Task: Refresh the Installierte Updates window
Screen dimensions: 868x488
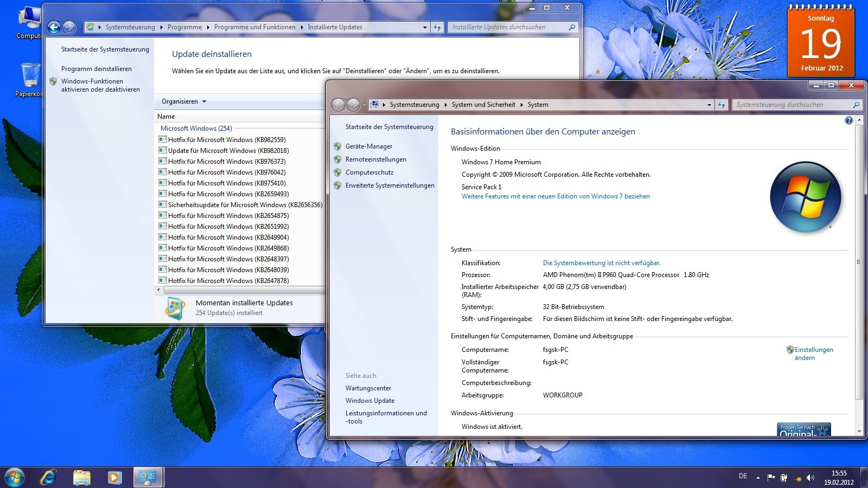Action: [x=437, y=27]
